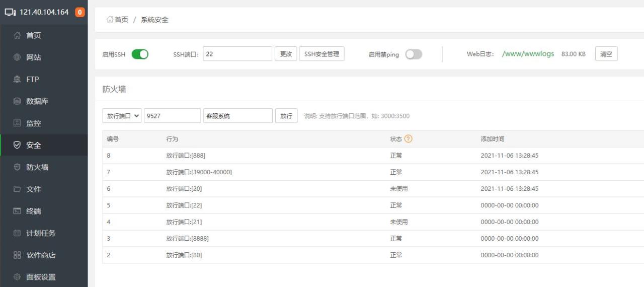
Task: Click the 首页 breadcrumb link
Action: pyautogui.click(x=121, y=20)
